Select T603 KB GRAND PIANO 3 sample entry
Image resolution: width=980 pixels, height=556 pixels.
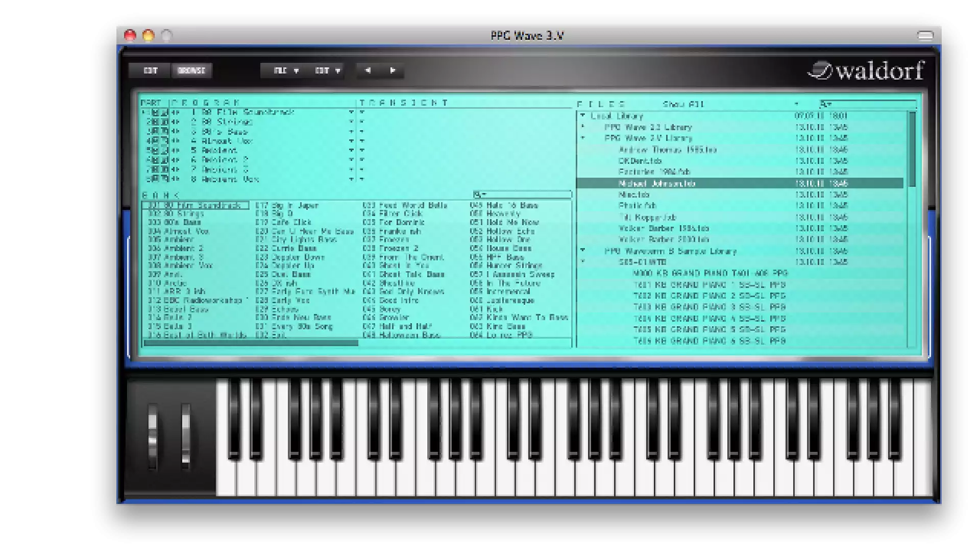point(709,307)
